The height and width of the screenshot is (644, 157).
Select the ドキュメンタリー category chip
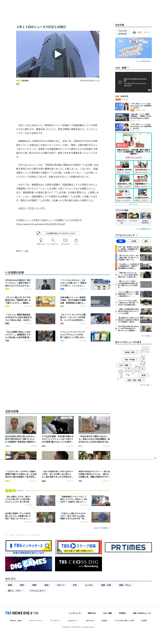38,591
